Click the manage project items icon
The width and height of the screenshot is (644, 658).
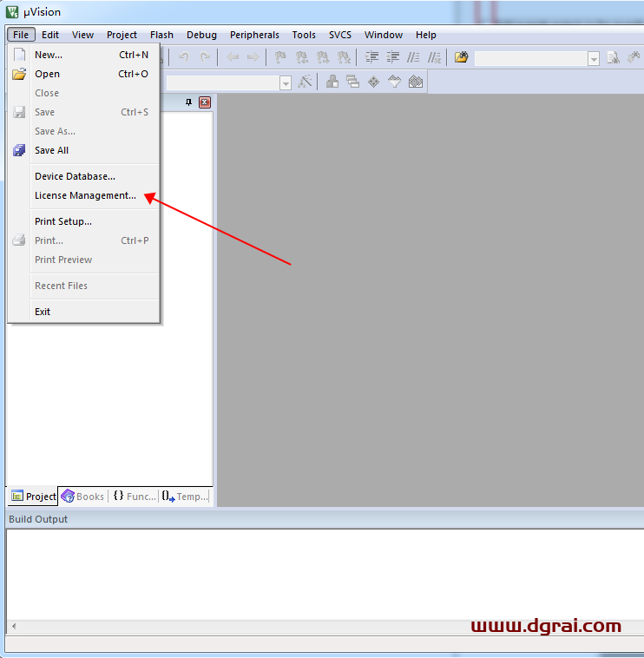click(x=332, y=82)
